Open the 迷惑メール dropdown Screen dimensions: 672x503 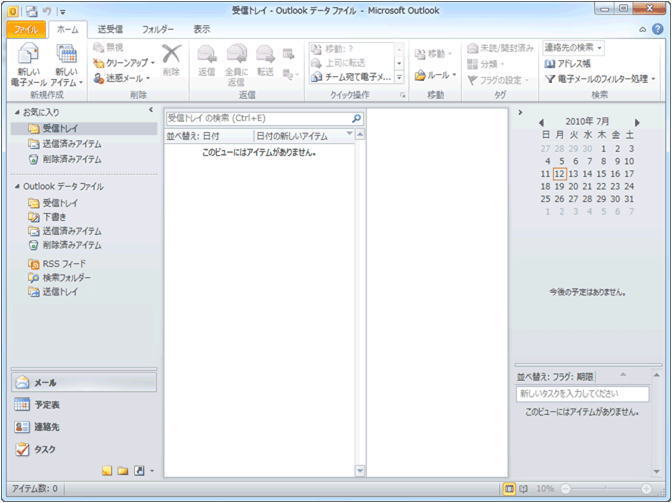point(122,78)
